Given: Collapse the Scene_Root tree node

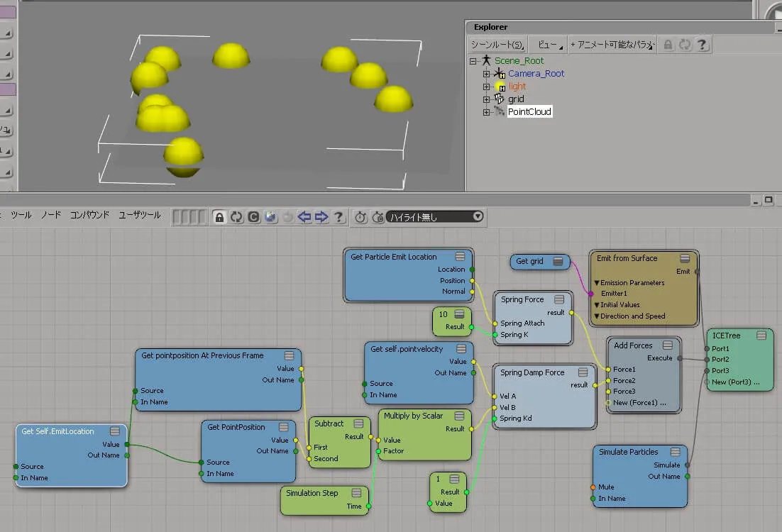Looking at the screenshot, I should [x=473, y=61].
